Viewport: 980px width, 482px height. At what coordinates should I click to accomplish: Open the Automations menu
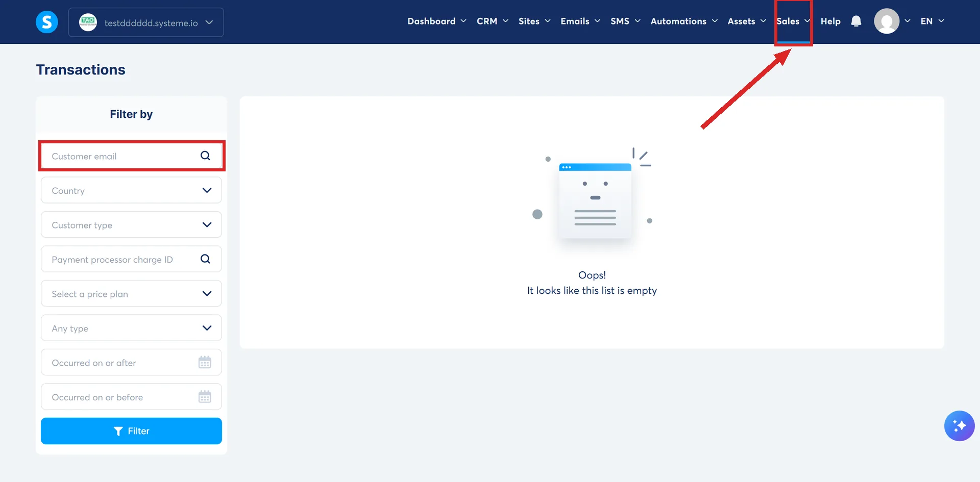pyautogui.click(x=684, y=21)
